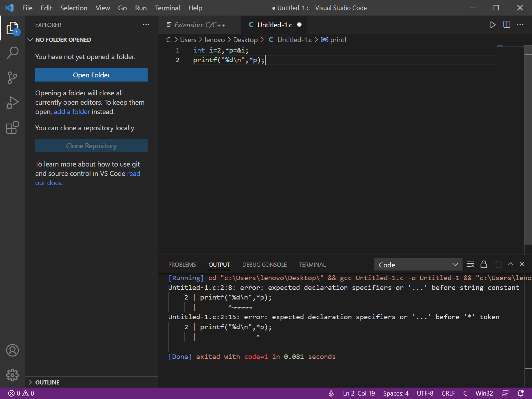Click C: drive in the breadcrumb
Screen dimensions: 532x399
(169, 40)
